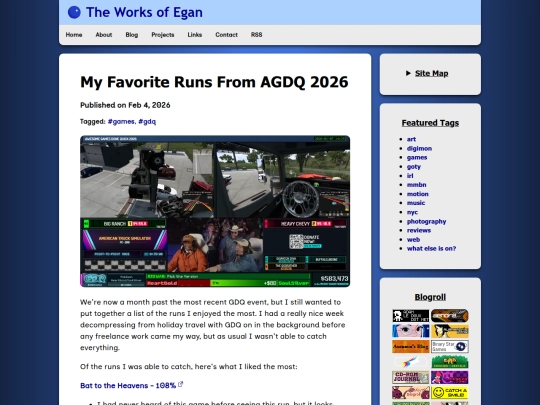Select the "nyc" featured tag
This screenshot has height=405, width=540.
tap(412, 212)
